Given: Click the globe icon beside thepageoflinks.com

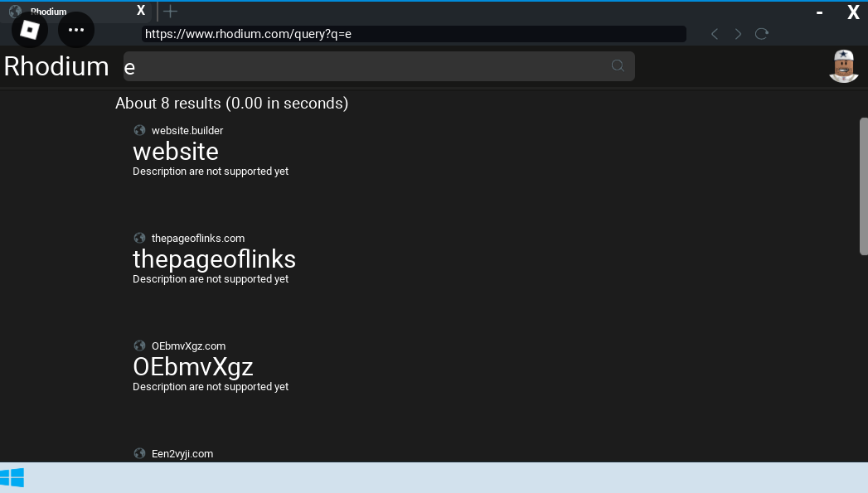Looking at the screenshot, I should (139, 238).
